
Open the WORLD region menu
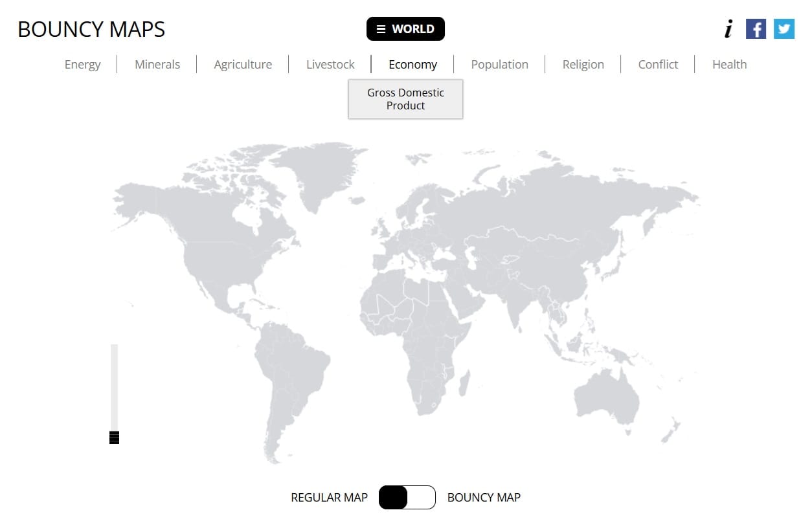(x=405, y=29)
